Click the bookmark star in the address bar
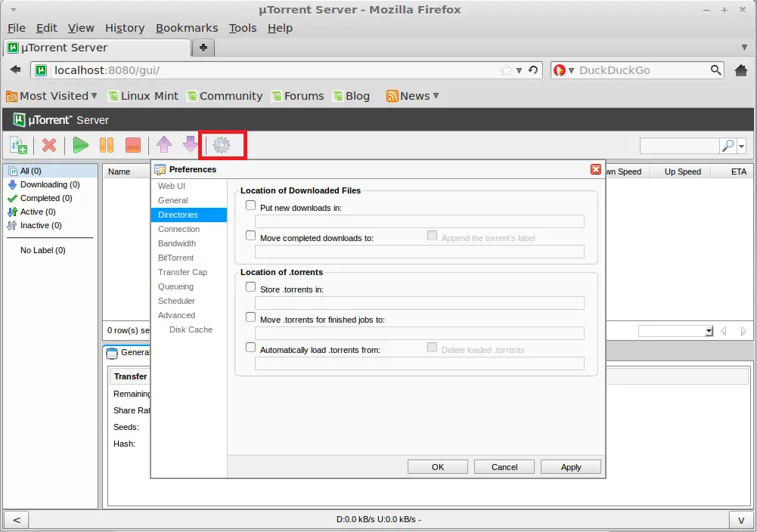The width and height of the screenshot is (757, 532). click(x=507, y=70)
